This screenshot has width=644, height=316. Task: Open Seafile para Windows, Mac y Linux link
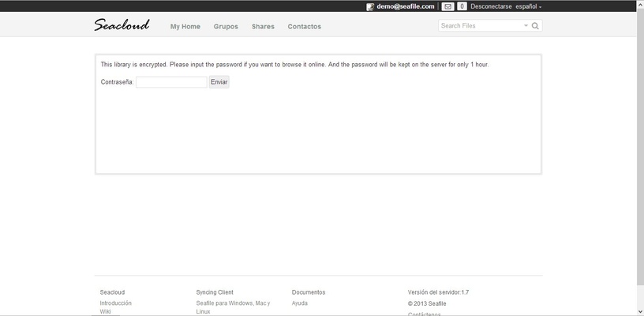(x=234, y=307)
